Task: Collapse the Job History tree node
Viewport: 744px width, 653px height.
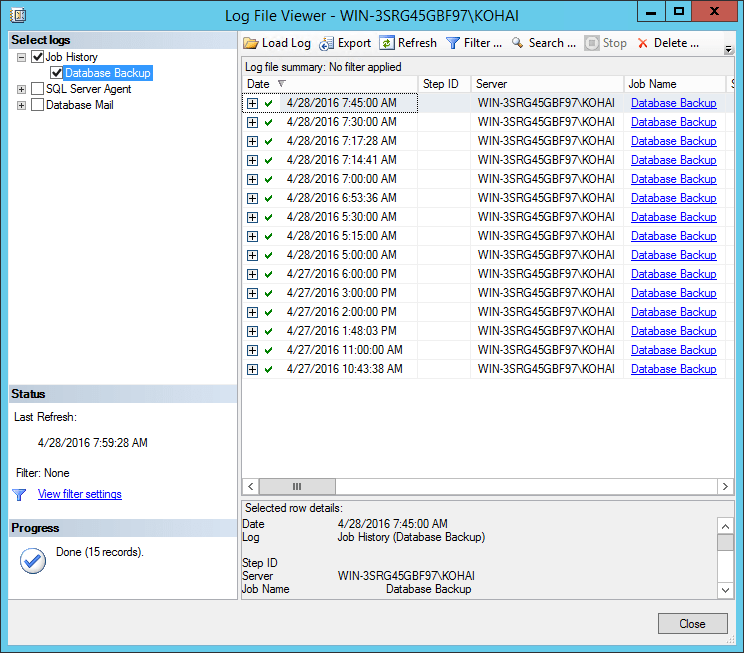Action: (22, 58)
